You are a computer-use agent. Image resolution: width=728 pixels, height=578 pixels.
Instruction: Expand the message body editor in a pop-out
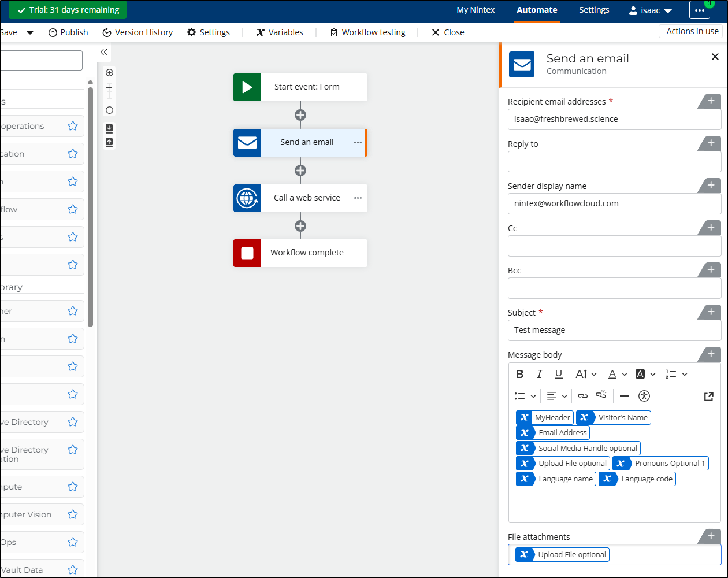[x=709, y=396]
